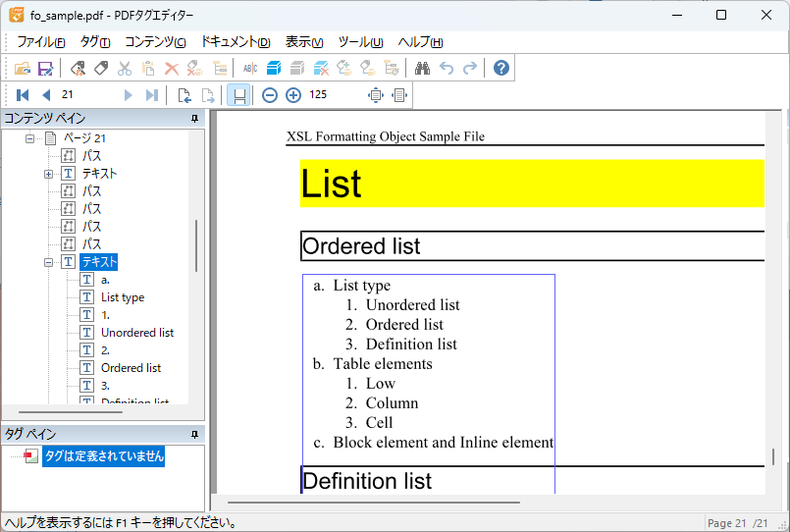The height and width of the screenshot is (532, 790).
Task: Delete with the red X icon
Action: click(x=172, y=68)
